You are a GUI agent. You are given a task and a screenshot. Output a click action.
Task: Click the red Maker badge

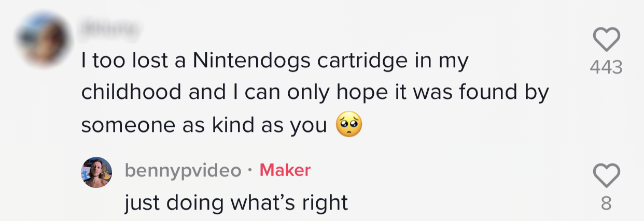(285, 170)
